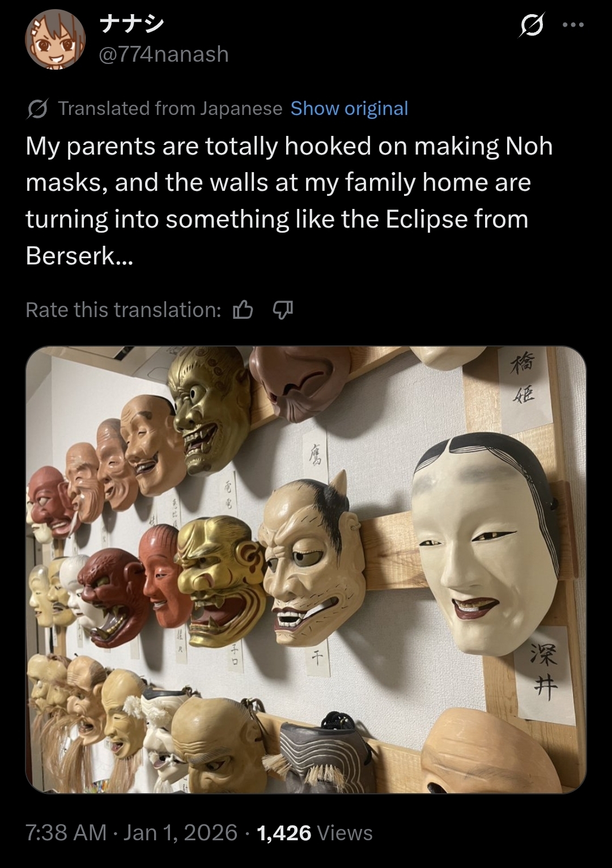
Task: Open the ナナシ display name
Action: click(x=131, y=24)
